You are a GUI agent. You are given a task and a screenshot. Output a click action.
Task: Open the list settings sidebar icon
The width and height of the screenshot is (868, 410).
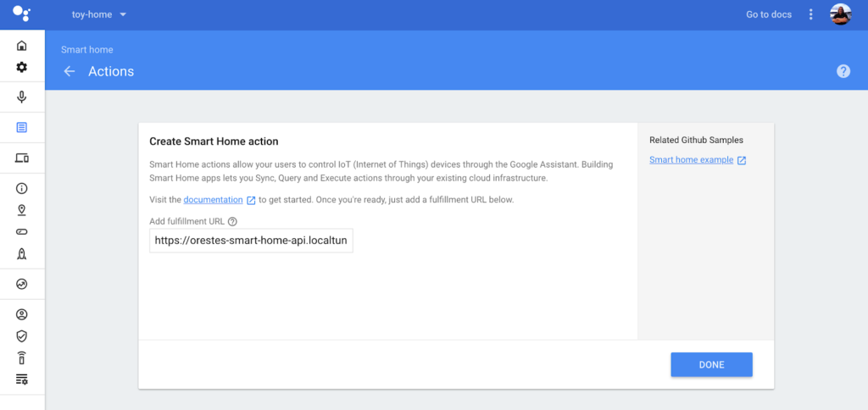(x=21, y=380)
